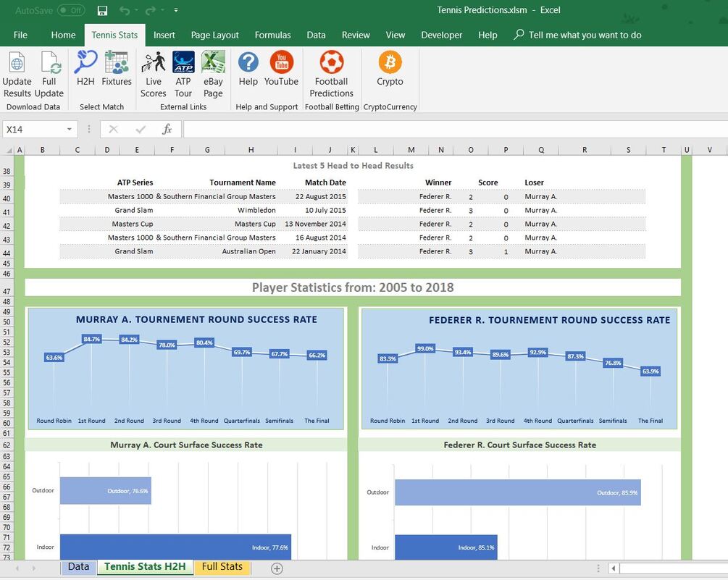
Task: Select column Q header
Action: [541, 149]
